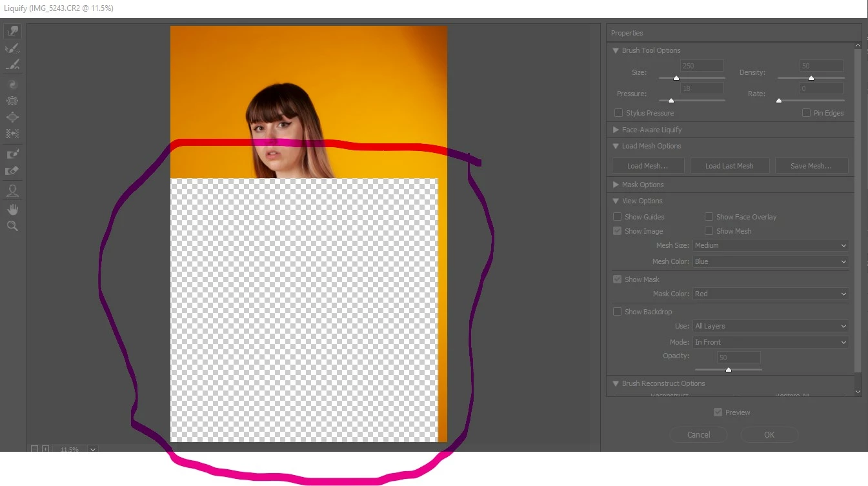
Task: Enable Show Backdrop checkbox
Action: tap(618, 312)
